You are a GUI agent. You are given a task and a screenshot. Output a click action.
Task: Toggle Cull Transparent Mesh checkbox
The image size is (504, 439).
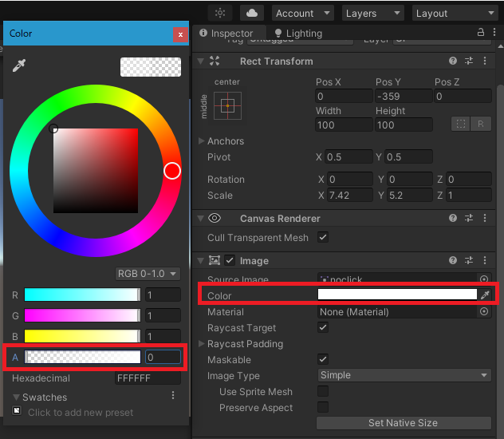[x=323, y=237]
